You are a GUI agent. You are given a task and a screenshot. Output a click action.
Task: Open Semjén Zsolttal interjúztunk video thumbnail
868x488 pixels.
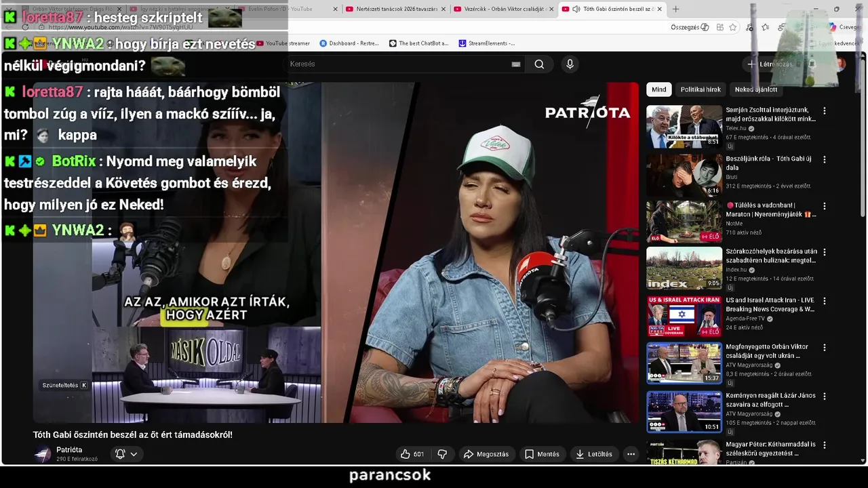click(x=684, y=127)
